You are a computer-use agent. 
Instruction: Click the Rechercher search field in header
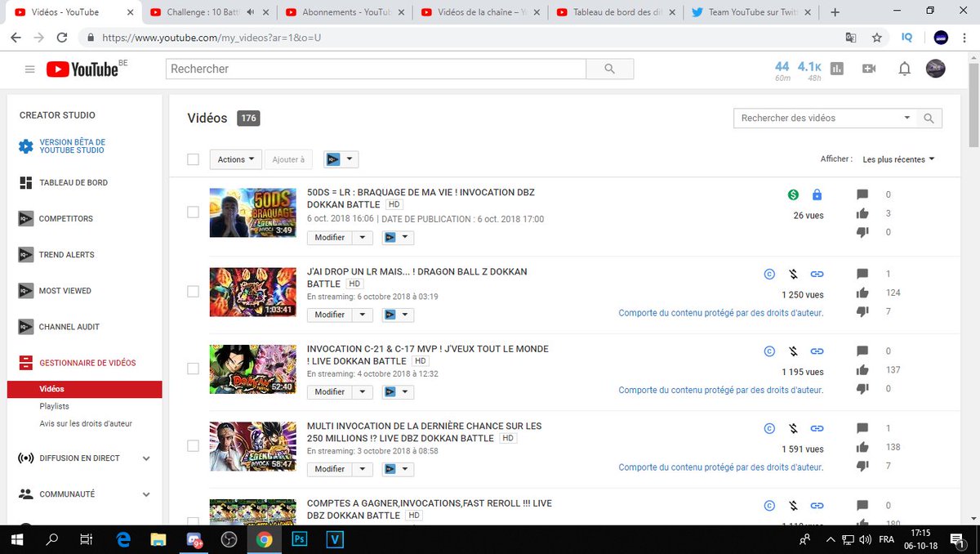(x=376, y=69)
